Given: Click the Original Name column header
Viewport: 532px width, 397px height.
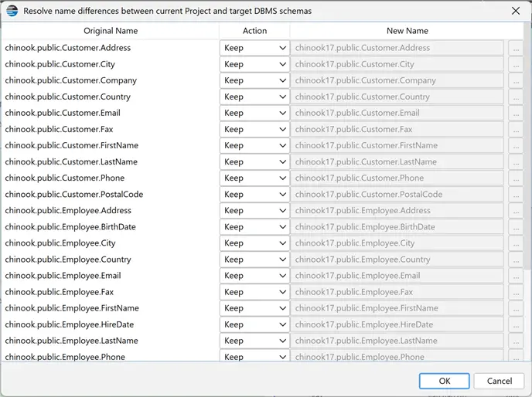Looking at the screenshot, I should [x=111, y=31].
